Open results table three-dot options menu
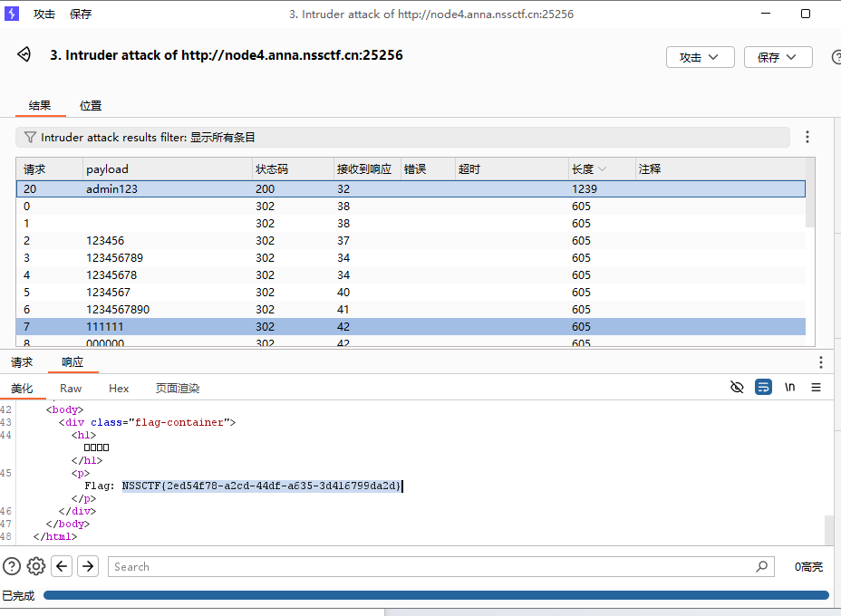The image size is (841, 616). (x=807, y=138)
